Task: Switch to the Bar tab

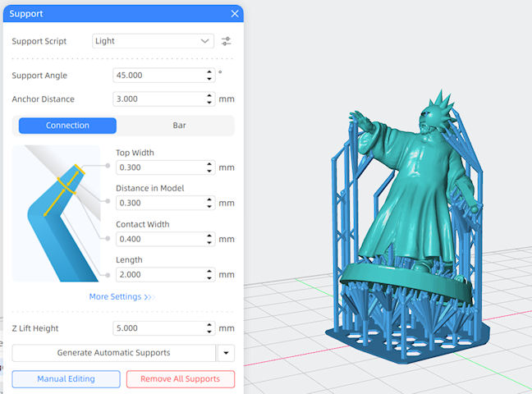Action: click(179, 126)
